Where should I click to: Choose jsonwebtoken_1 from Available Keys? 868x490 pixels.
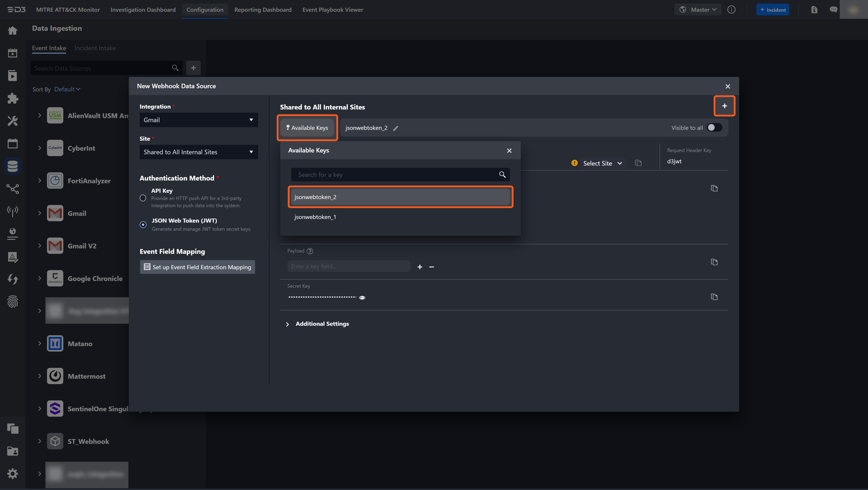315,217
